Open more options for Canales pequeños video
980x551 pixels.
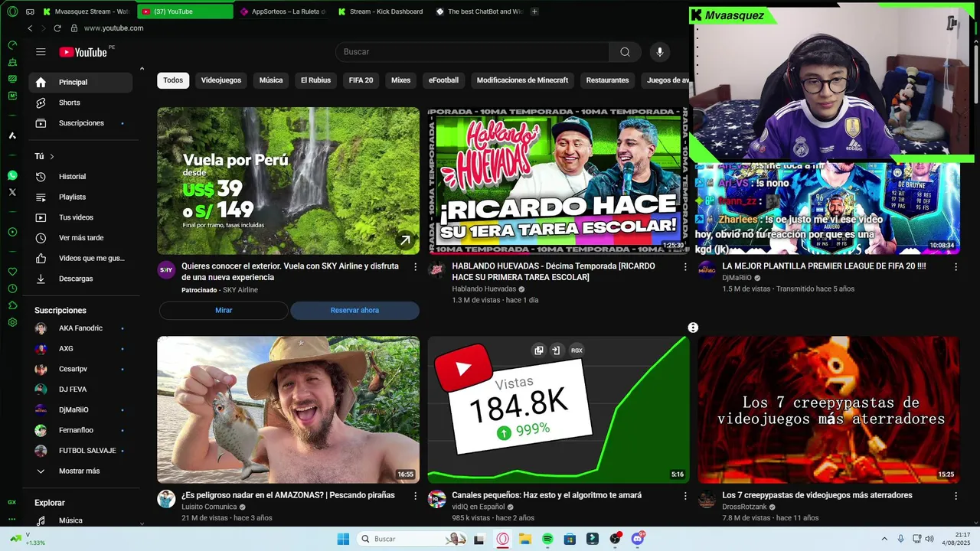685,496
